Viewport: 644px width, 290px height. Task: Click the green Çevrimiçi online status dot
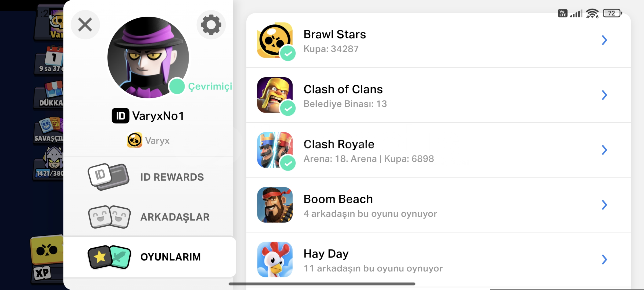click(177, 86)
